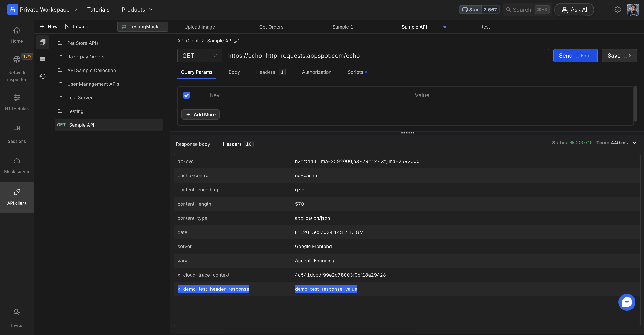Open the GET method dropdown

point(199,56)
